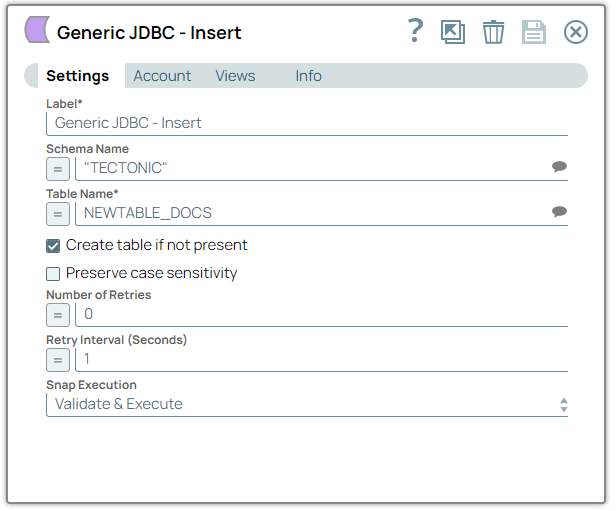Switch to the Account tab
The image size is (616, 511).
coord(162,76)
